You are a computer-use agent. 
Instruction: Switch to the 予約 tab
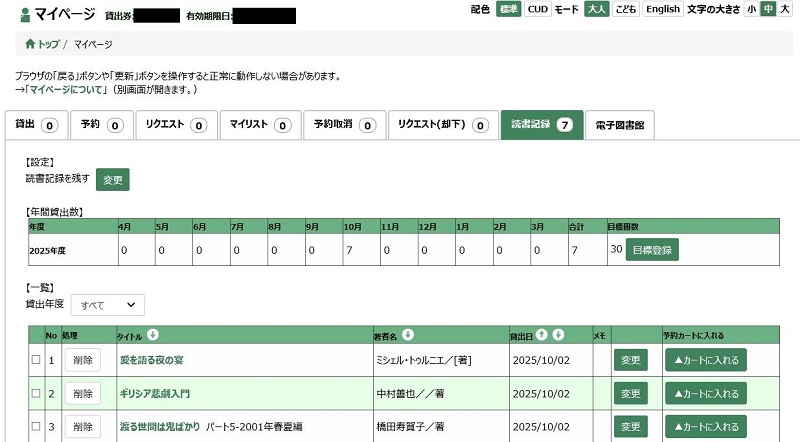(101, 125)
